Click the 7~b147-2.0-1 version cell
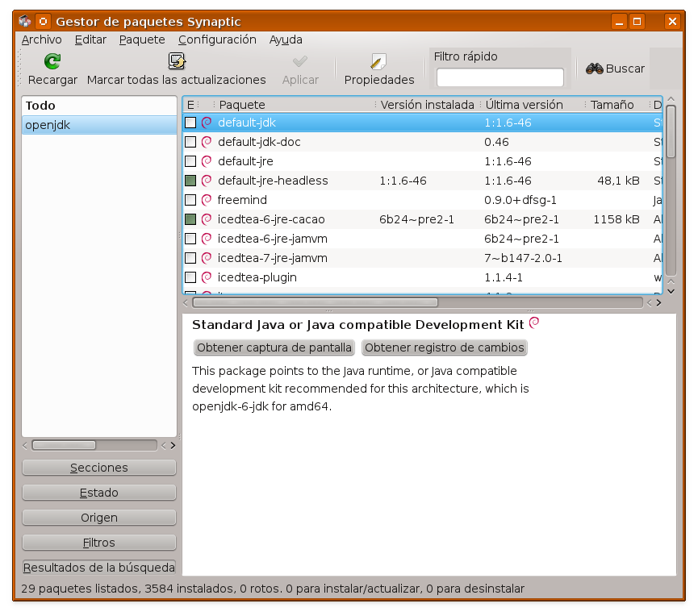 point(523,258)
